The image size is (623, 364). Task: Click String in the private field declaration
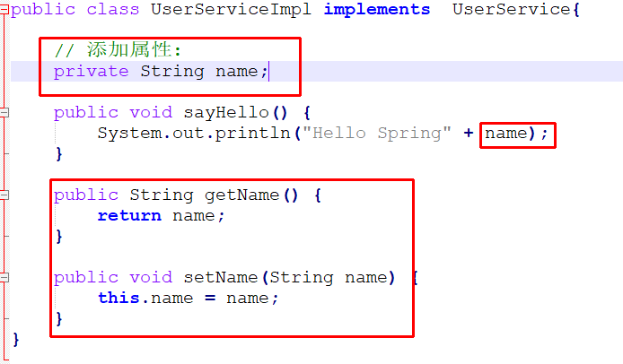pyautogui.click(x=172, y=72)
